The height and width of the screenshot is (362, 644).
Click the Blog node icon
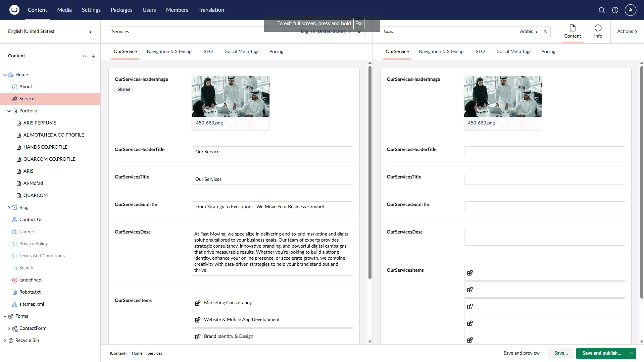pyautogui.click(x=15, y=208)
